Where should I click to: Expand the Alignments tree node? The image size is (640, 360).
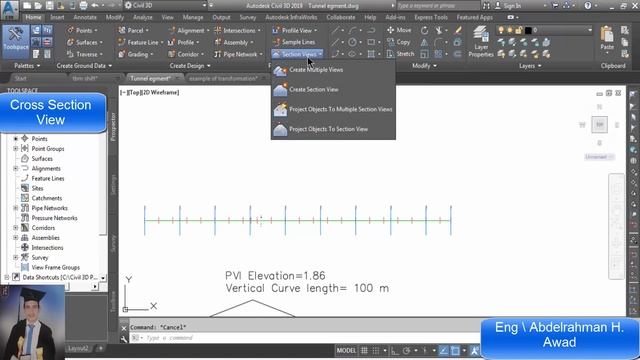point(16,168)
